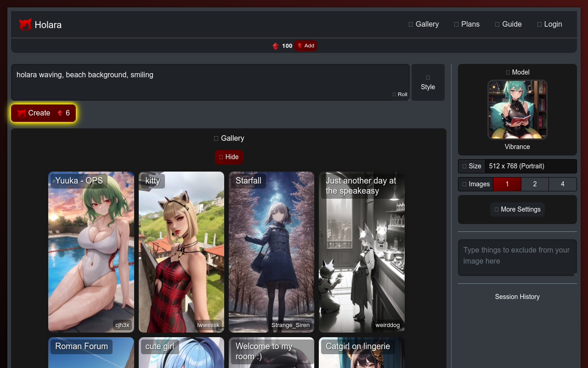Screen dimensions: 588x368
Task: Click the red gem credits icon
Action: (x=276, y=46)
